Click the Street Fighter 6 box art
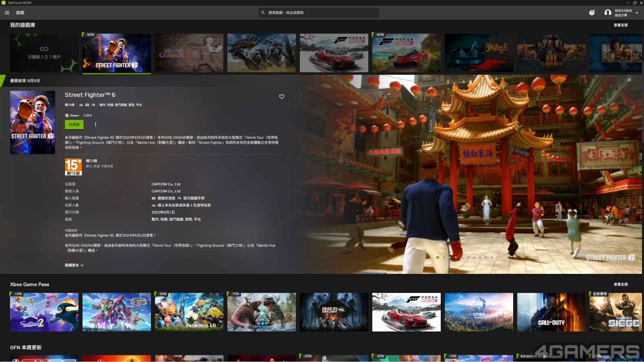The width and height of the screenshot is (644, 362). pos(33,123)
